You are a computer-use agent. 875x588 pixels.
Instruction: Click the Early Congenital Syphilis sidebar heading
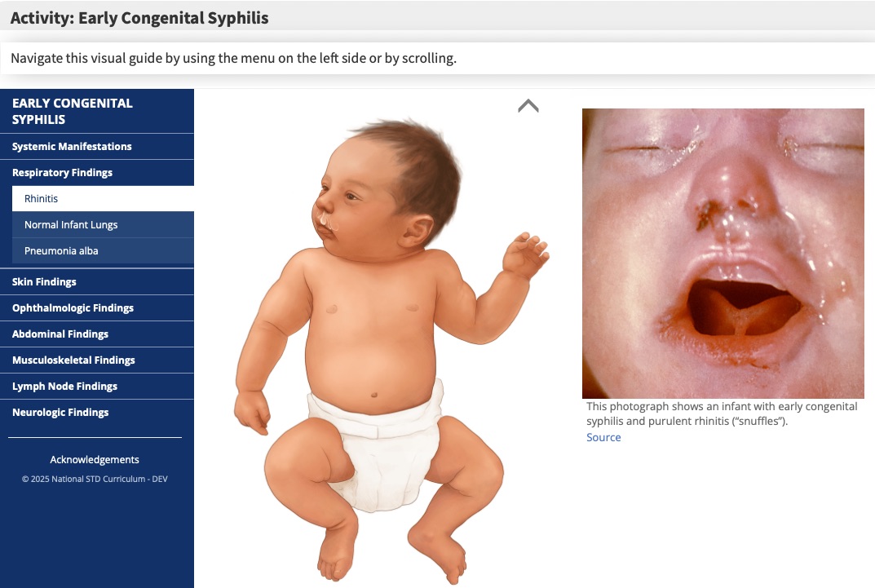coord(72,112)
